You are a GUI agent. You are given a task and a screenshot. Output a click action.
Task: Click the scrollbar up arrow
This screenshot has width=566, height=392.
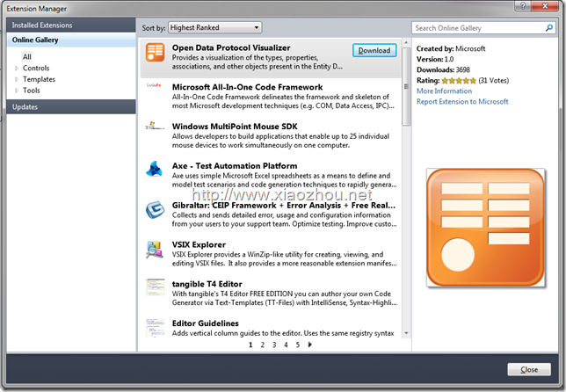[x=406, y=43]
